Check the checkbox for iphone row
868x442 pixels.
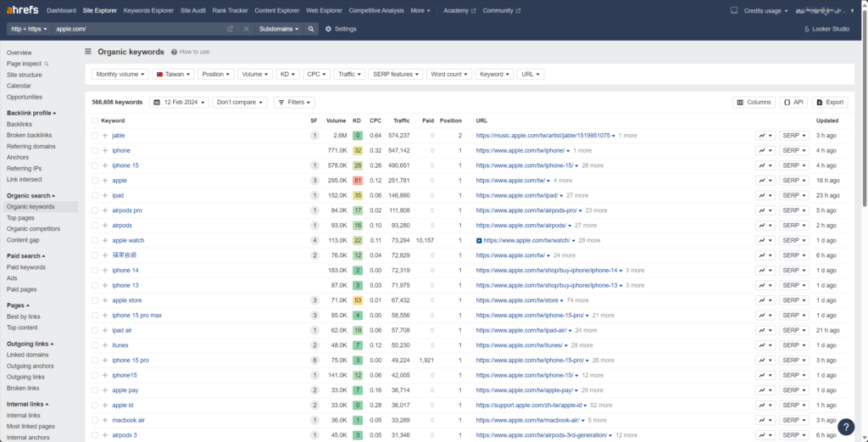[95, 150]
